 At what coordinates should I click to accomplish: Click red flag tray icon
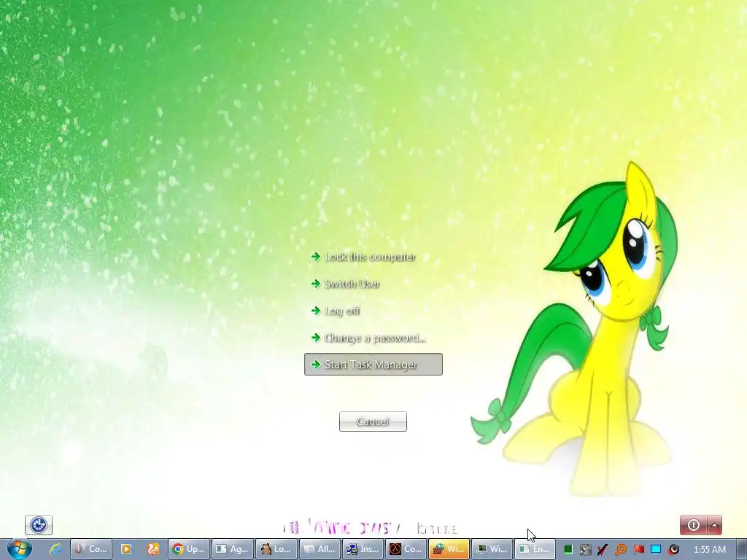click(x=639, y=550)
